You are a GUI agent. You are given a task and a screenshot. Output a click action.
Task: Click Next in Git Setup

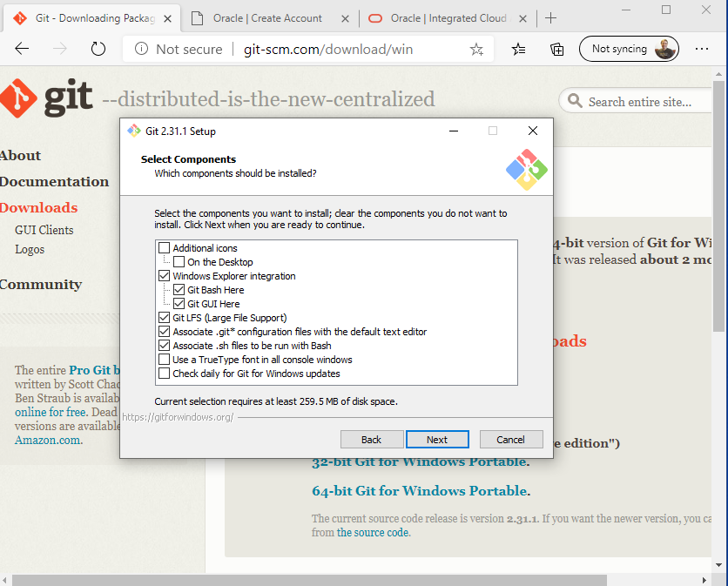[x=437, y=440]
